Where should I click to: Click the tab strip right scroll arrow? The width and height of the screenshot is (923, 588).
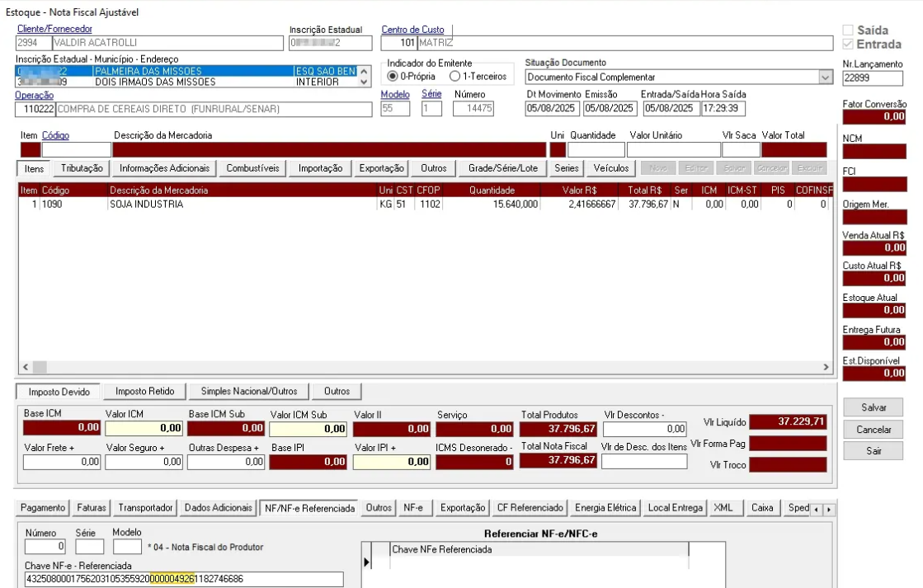(829, 510)
